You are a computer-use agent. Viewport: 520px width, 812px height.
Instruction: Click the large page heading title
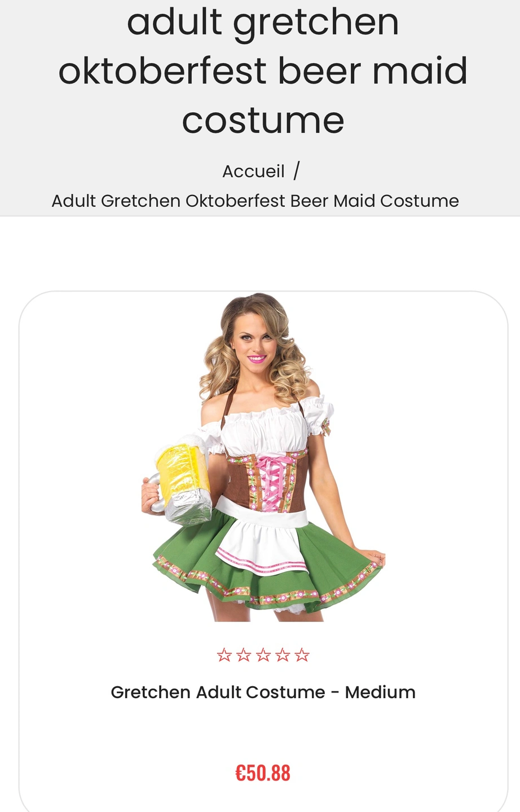263,70
